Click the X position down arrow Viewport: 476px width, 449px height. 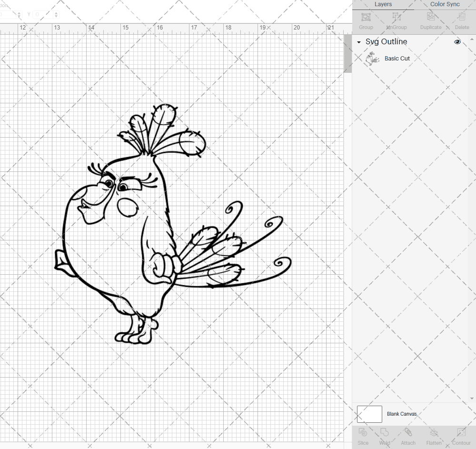[19, 16]
